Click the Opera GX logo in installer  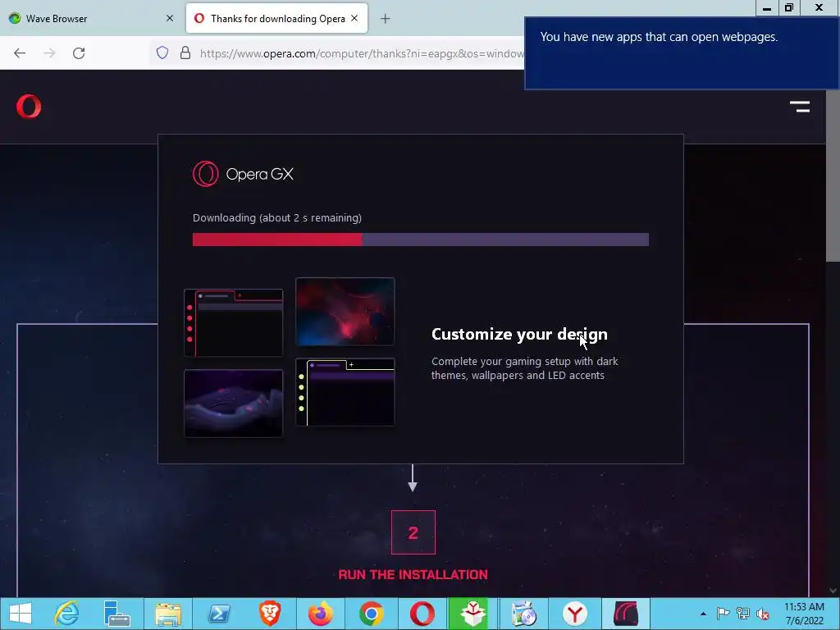[243, 174]
